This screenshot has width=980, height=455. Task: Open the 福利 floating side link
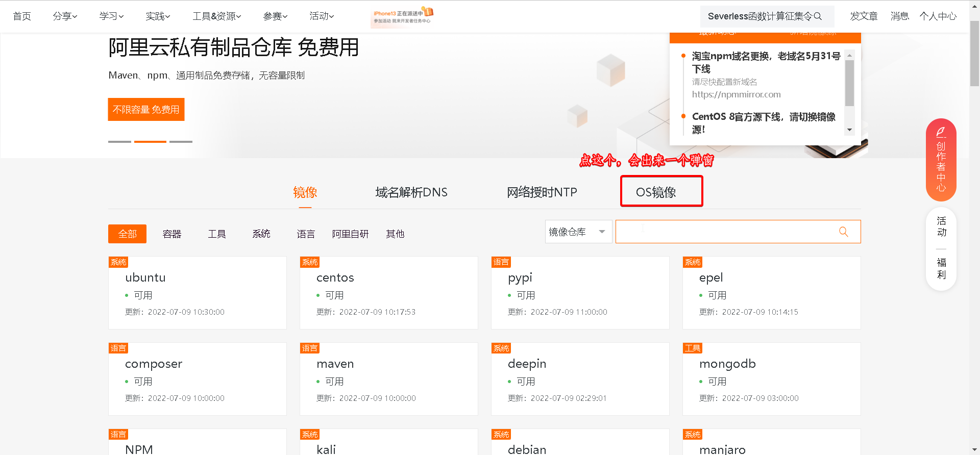tap(941, 269)
